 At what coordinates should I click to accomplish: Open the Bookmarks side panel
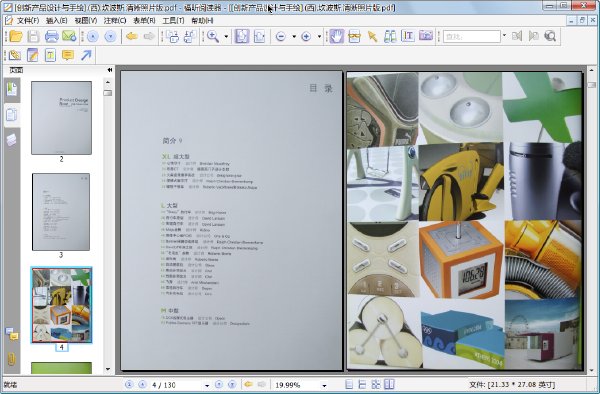12,90
